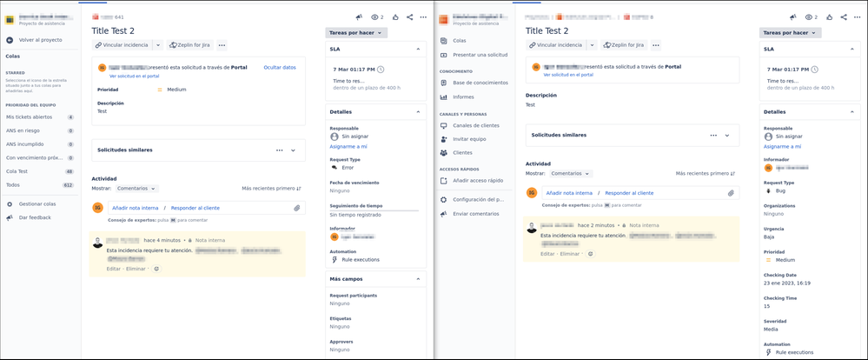Open the Vincular incidencia dropdown arrow in right window
This screenshot has height=360, width=868.
tap(592, 45)
